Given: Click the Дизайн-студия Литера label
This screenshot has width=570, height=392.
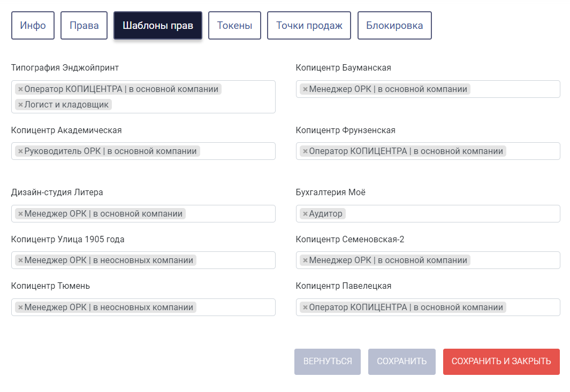Looking at the screenshot, I should pos(57,193).
